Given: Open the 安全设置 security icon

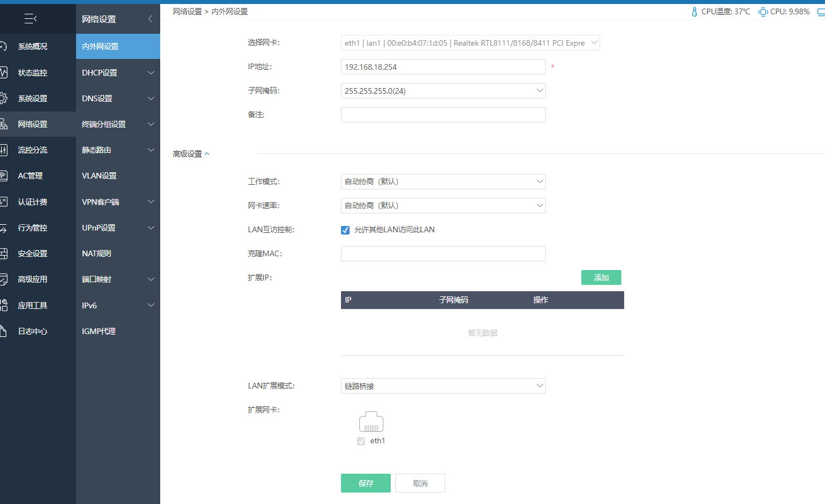Looking at the screenshot, I should 3,253.
